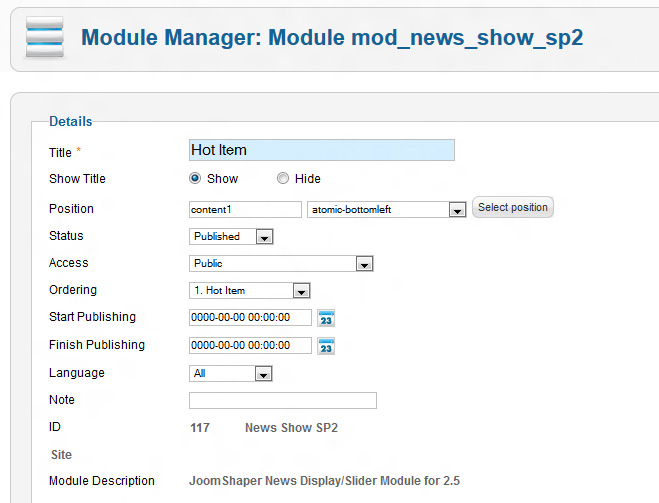Click the Position text field content1
The image size is (659, 503).
point(245,209)
